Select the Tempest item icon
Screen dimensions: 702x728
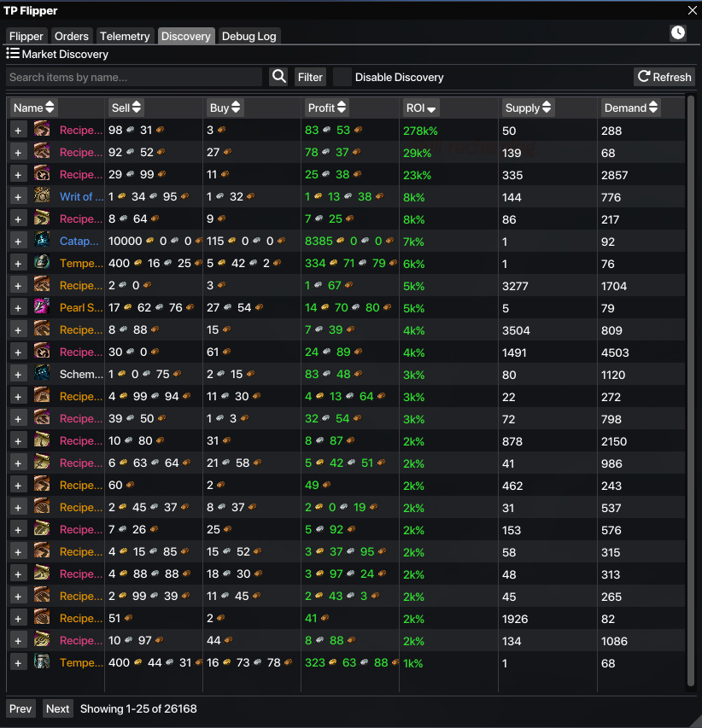point(42,263)
